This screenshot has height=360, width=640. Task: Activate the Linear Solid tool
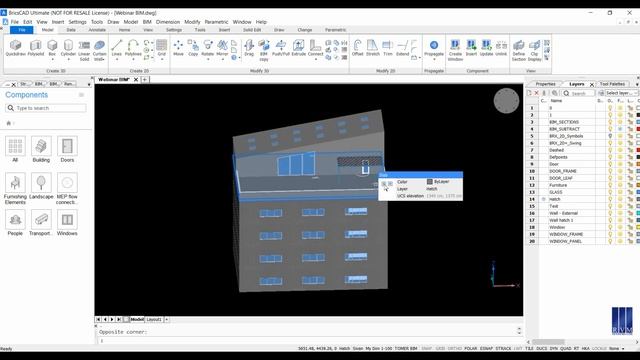[x=84, y=50]
